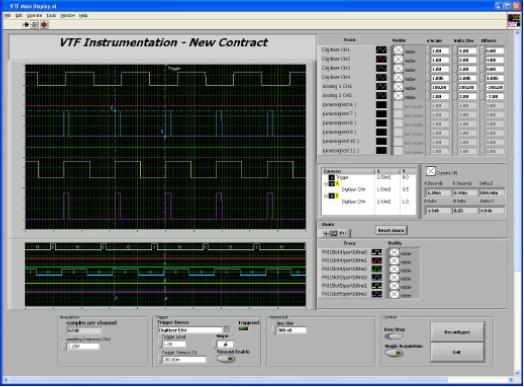Image resolution: width=524 pixels, height=387 pixels.
Task: Click the PXI1Slot5/port0/line1 trace style icon
Action: pos(377,286)
